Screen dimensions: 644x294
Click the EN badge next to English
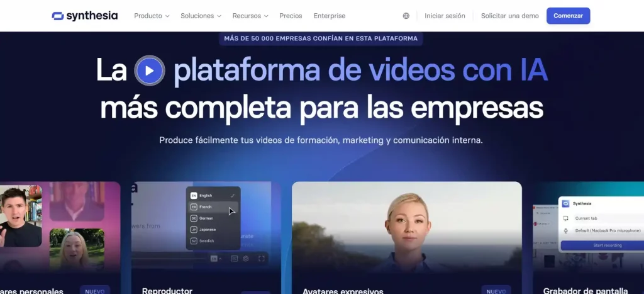point(194,196)
